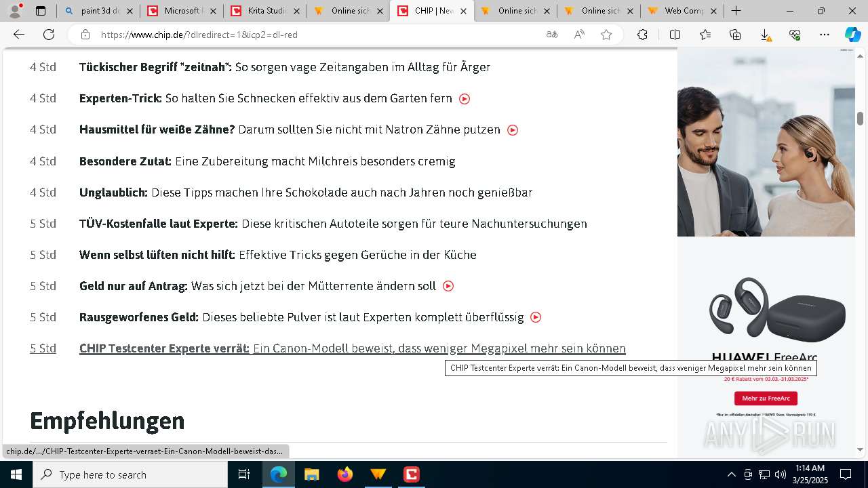Viewport: 868px width, 488px height.
Task: Open Copilot sidebar icon
Action: coord(852,35)
